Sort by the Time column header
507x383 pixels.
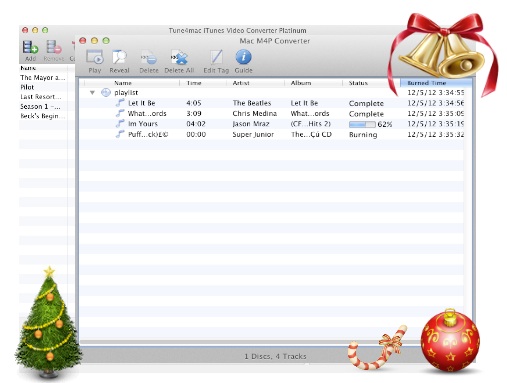click(x=194, y=83)
